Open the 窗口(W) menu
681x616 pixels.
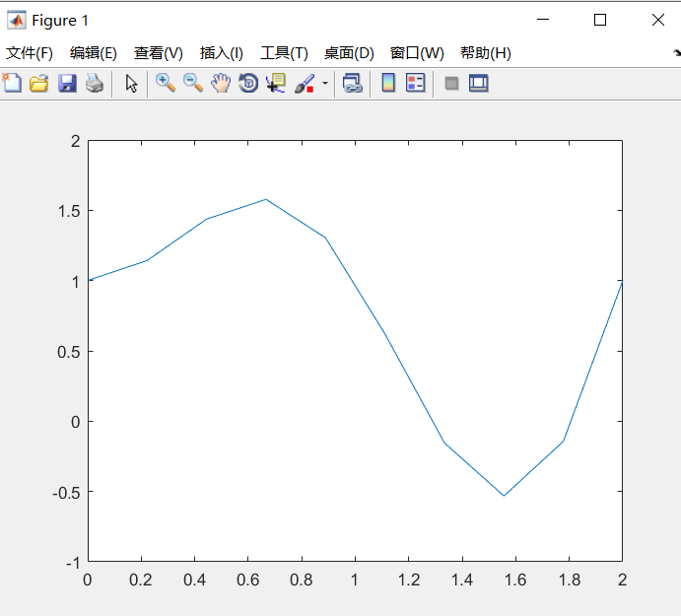417,53
